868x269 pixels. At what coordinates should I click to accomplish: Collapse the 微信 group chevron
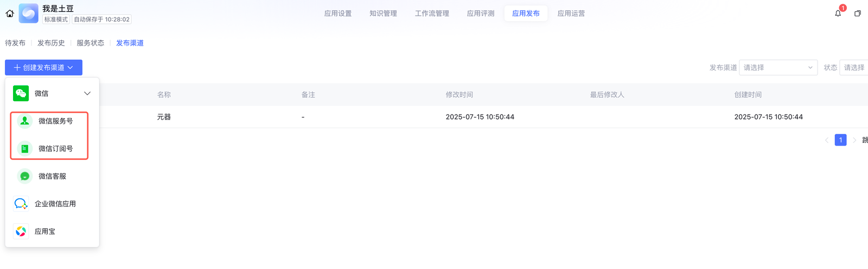87,93
